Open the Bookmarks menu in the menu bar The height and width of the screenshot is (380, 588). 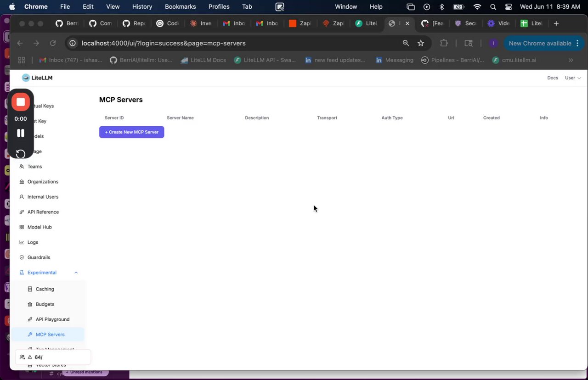click(x=180, y=6)
